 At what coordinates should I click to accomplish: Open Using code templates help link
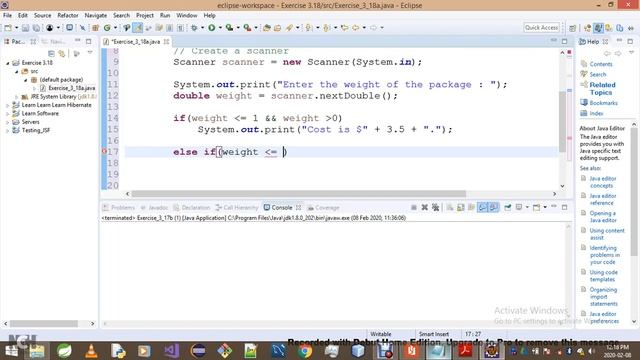(603, 276)
